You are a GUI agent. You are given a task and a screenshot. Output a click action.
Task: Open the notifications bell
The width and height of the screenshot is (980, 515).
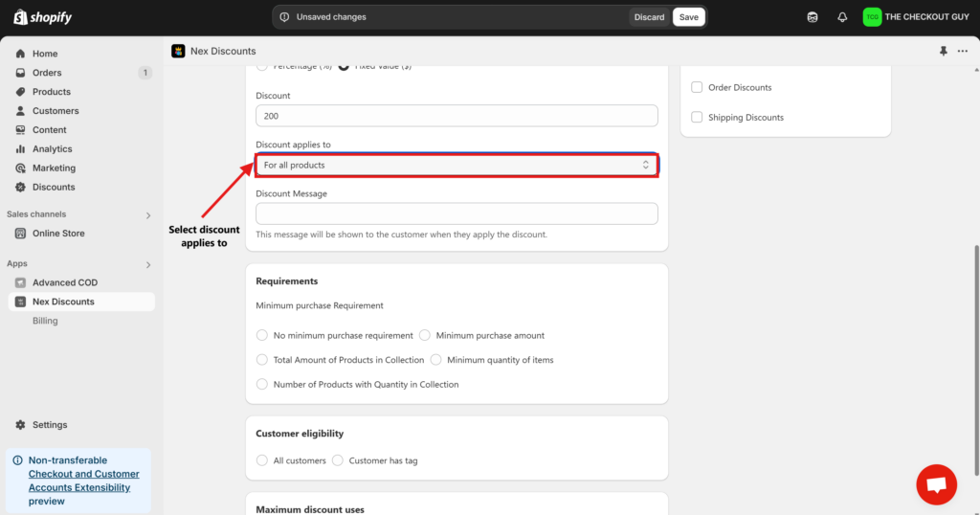tap(842, 17)
